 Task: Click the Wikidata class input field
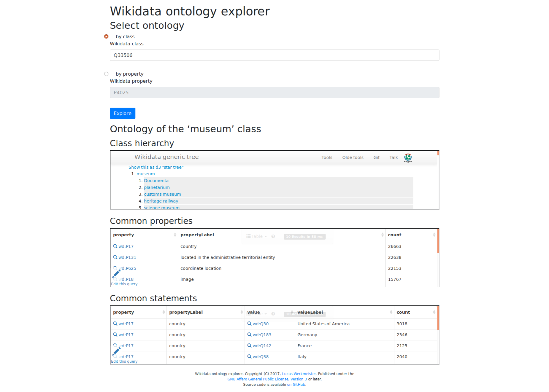click(x=274, y=55)
